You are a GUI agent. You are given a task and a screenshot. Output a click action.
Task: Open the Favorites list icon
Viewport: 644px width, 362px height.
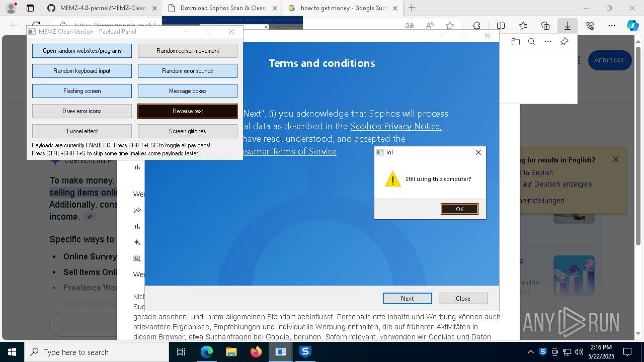point(523,26)
